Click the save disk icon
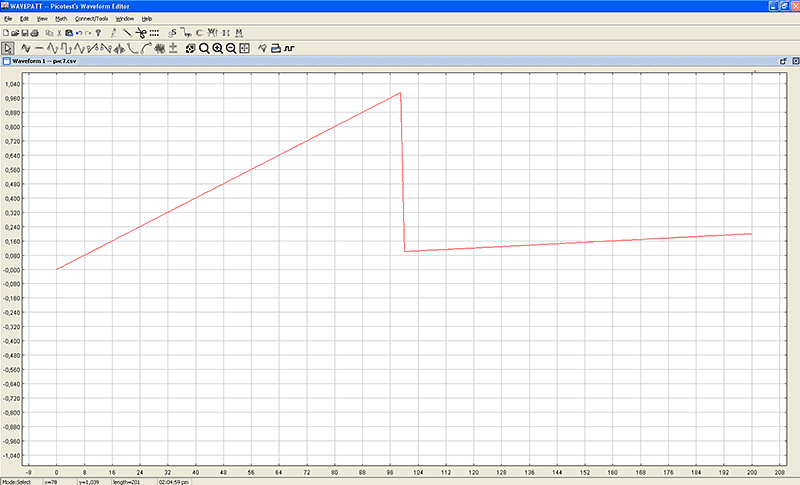The width and height of the screenshot is (800, 485). point(26,33)
